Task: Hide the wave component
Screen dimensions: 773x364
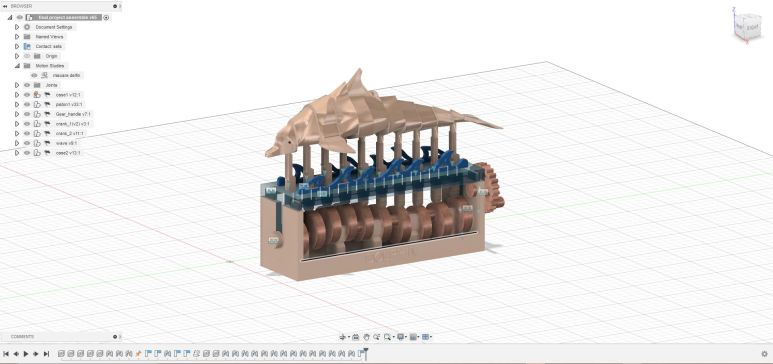Action: 27,143
